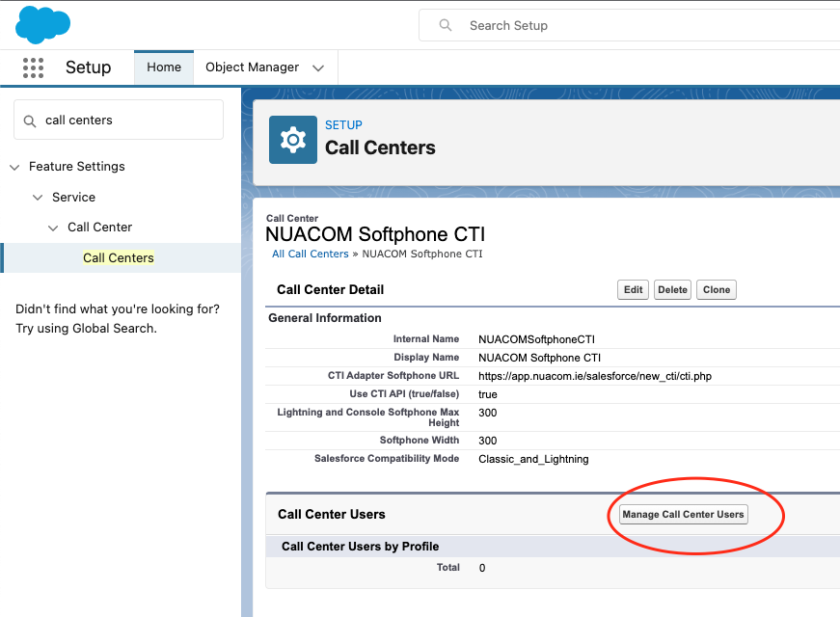The height and width of the screenshot is (617, 840).
Task: Click the General Information section heading
Action: click(x=325, y=318)
